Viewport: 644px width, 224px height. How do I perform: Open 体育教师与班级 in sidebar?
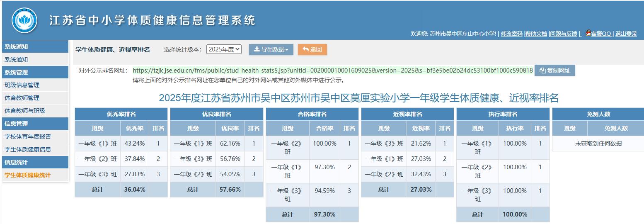[x=35, y=111]
